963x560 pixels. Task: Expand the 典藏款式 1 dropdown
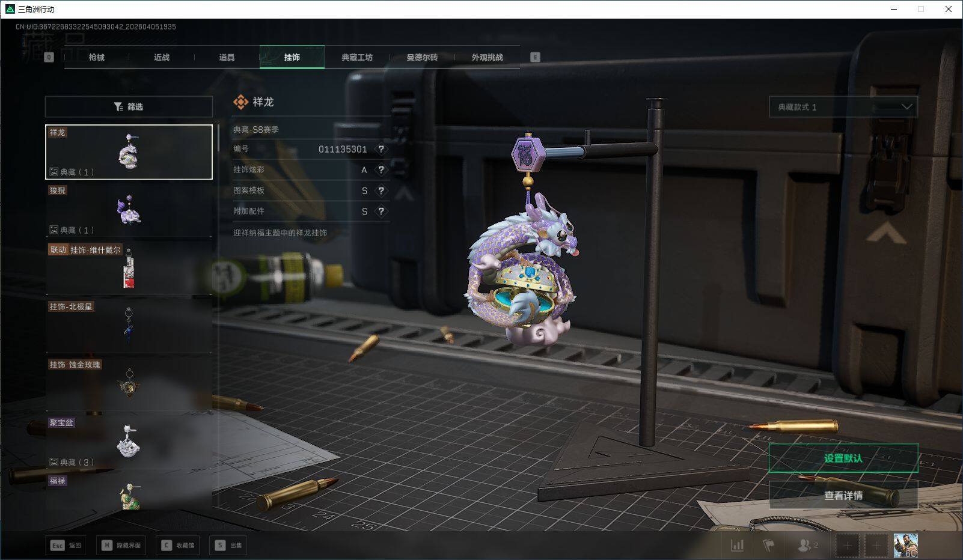(x=843, y=107)
